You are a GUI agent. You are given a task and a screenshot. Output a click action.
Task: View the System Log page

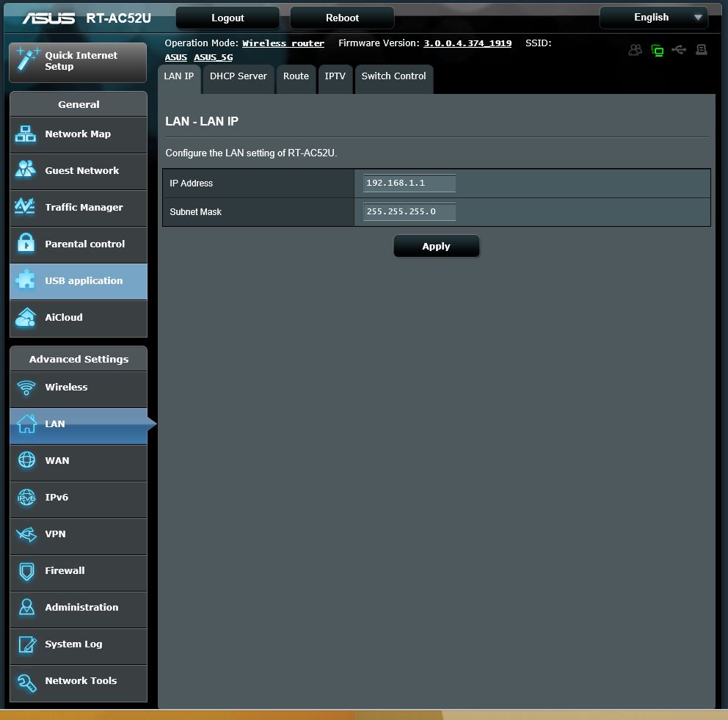(x=79, y=646)
